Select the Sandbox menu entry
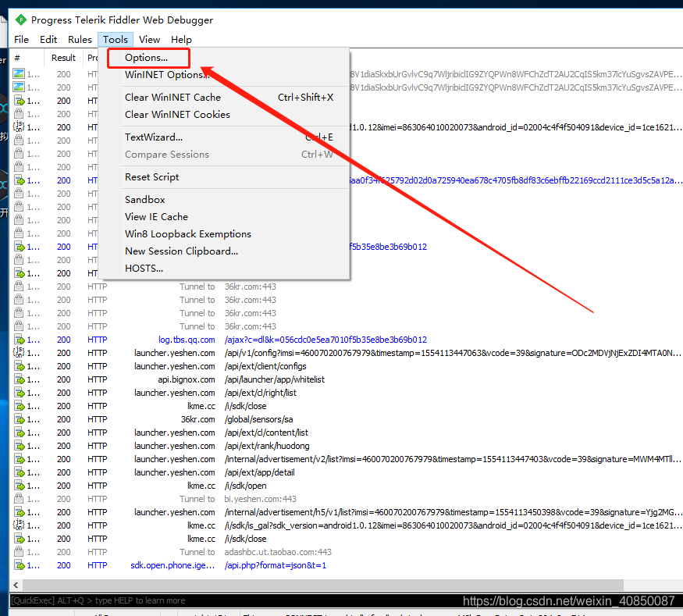683x616 pixels. click(224, 200)
